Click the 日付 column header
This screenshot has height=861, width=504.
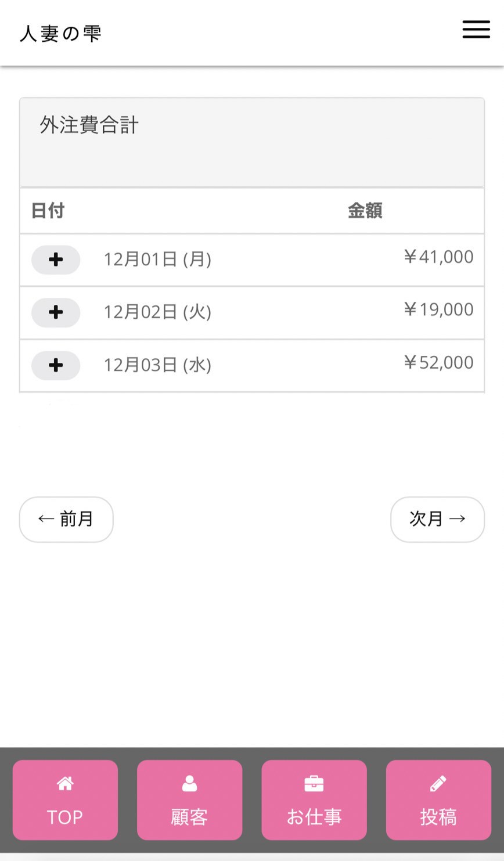pos(48,210)
